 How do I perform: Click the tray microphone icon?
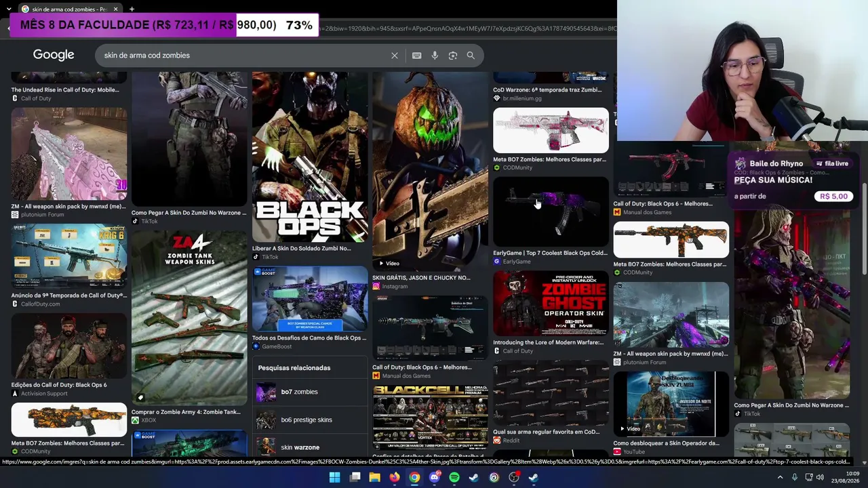click(x=793, y=478)
